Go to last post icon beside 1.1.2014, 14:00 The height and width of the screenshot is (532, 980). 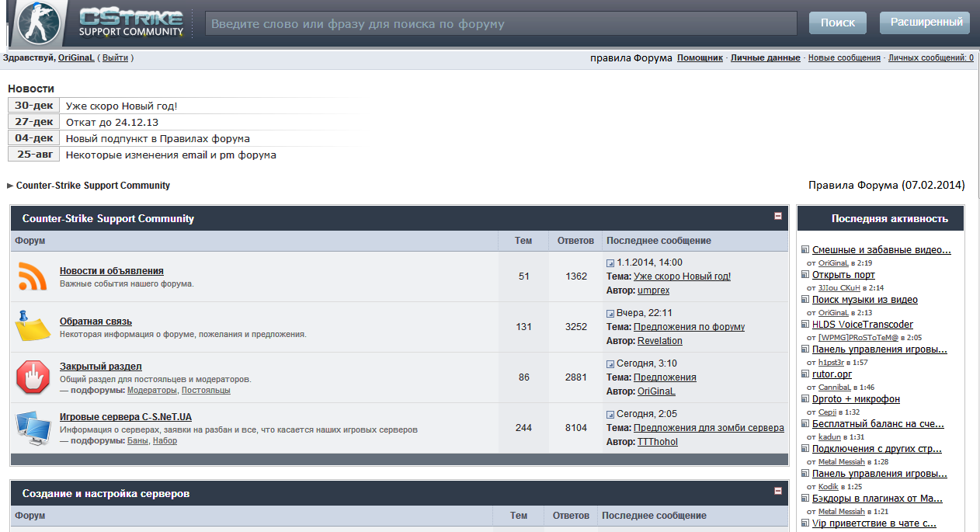610,263
